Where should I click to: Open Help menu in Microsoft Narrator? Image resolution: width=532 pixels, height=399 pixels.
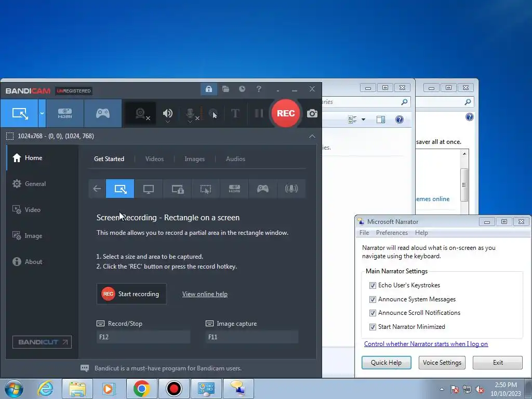421,233
